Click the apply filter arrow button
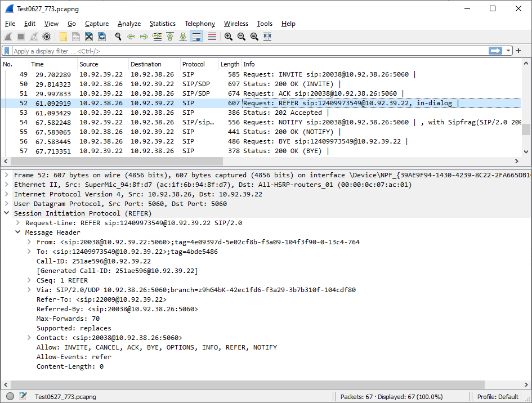The image size is (532, 403). point(495,51)
